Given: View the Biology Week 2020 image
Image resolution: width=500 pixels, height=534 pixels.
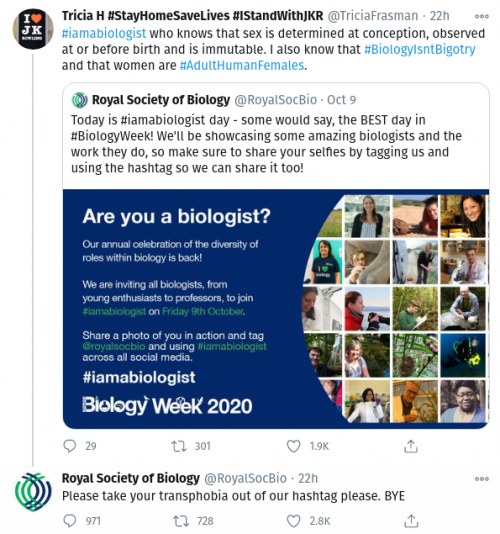Looking at the screenshot, I should click(276, 309).
